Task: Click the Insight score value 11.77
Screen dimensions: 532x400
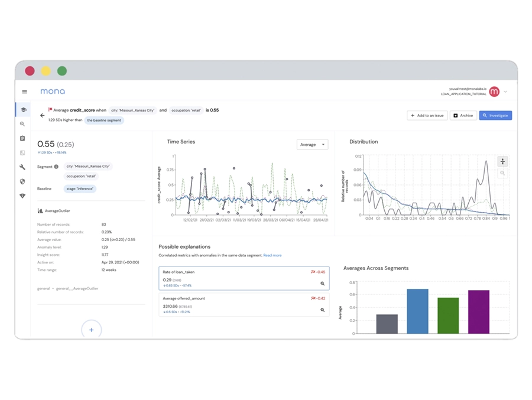Action: [x=105, y=255]
